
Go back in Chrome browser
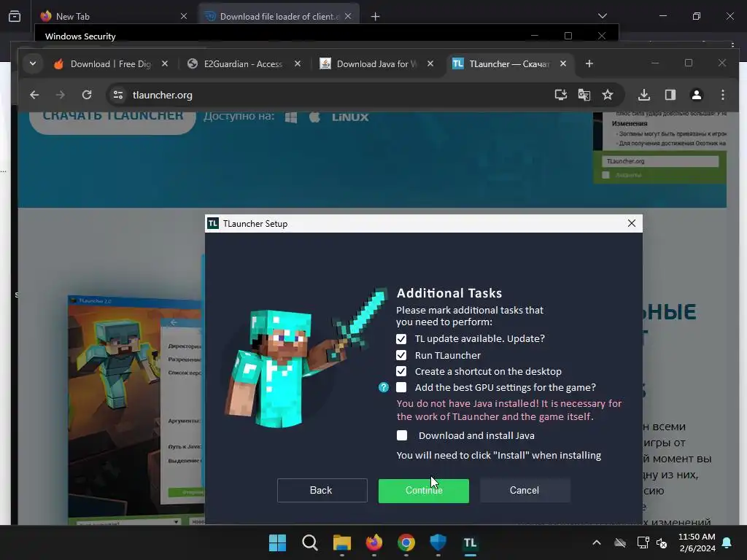pos(34,95)
